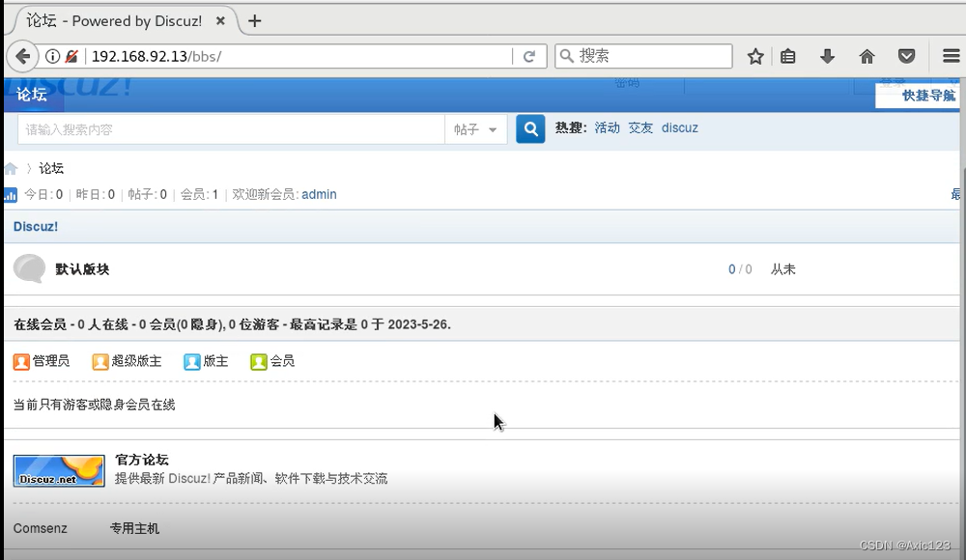The image size is (966, 560).
Task: Open Firefox downloads via the arrow icon
Action: (x=827, y=56)
